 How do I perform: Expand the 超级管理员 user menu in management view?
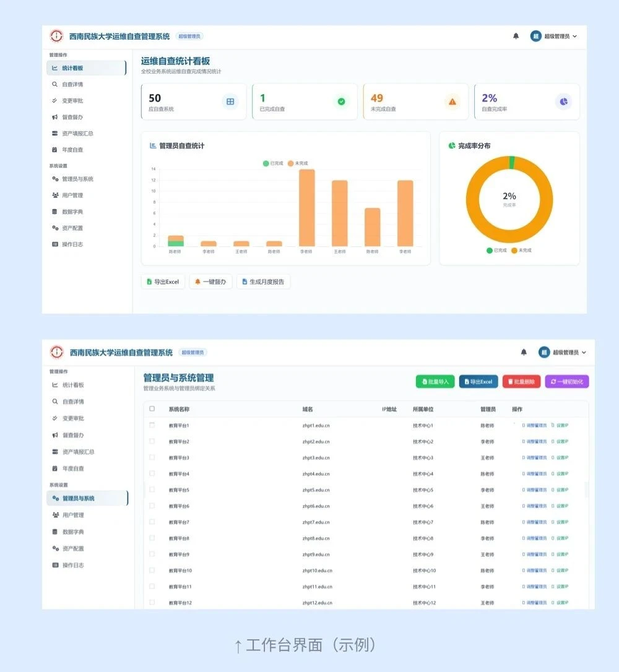pyautogui.click(x=562, y=352)
